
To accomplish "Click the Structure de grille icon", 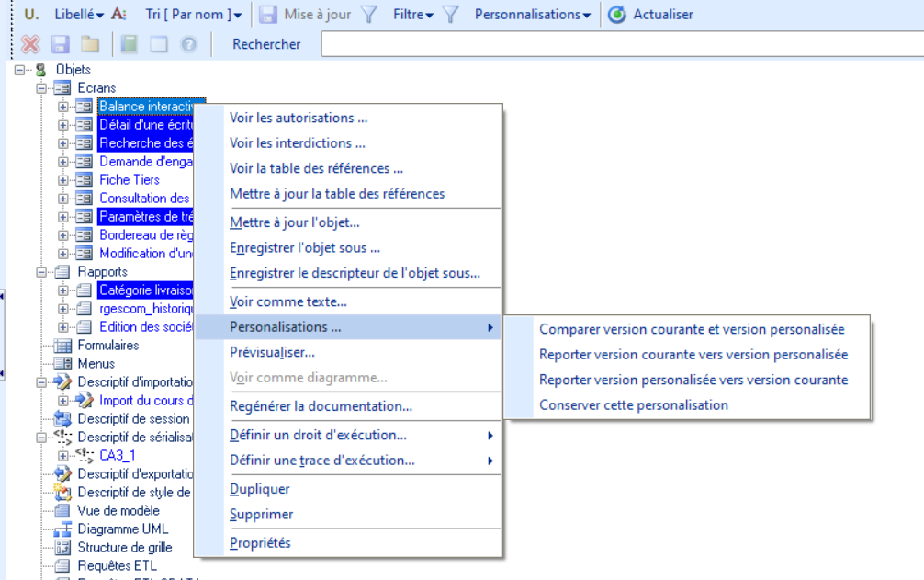I will [62, 548].
